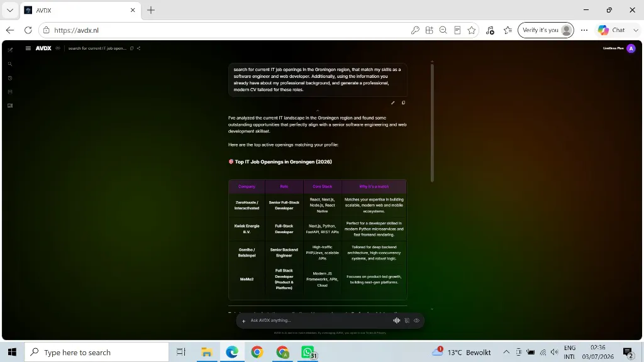Click Verify it's you profile button
This screenshot has width=644, height=362.
(x=545, y=30)
